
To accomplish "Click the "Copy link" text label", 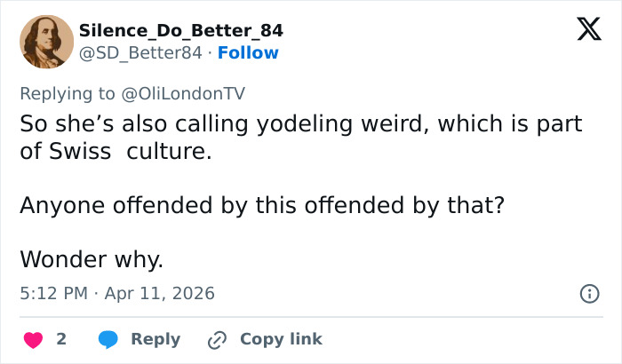I will [281, 339].
